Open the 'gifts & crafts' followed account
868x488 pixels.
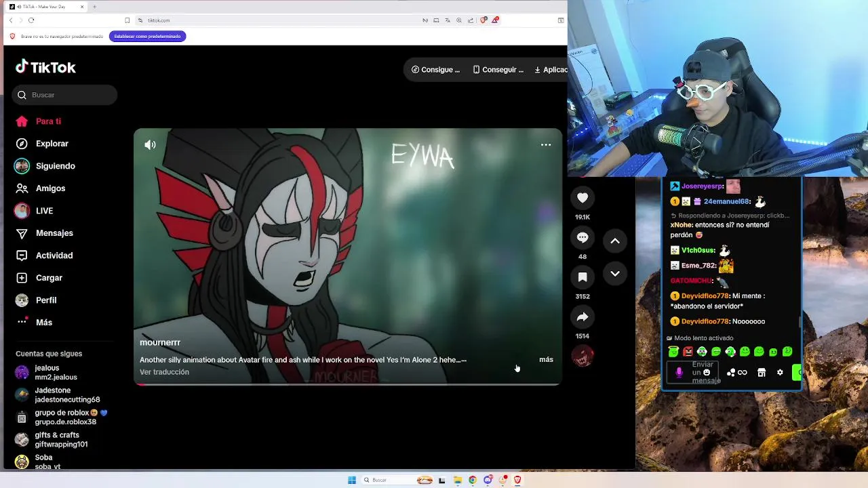pos(52,440)
